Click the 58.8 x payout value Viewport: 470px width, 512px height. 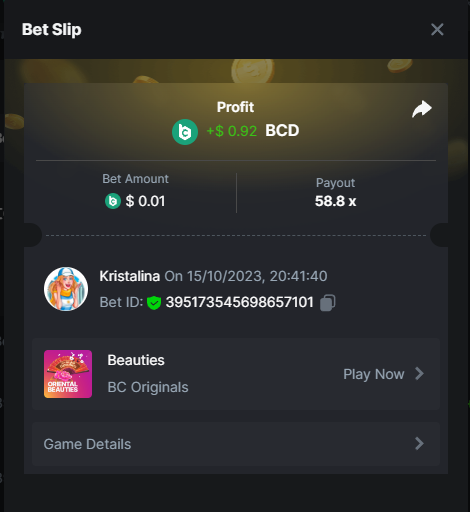[x=336, y=201]
